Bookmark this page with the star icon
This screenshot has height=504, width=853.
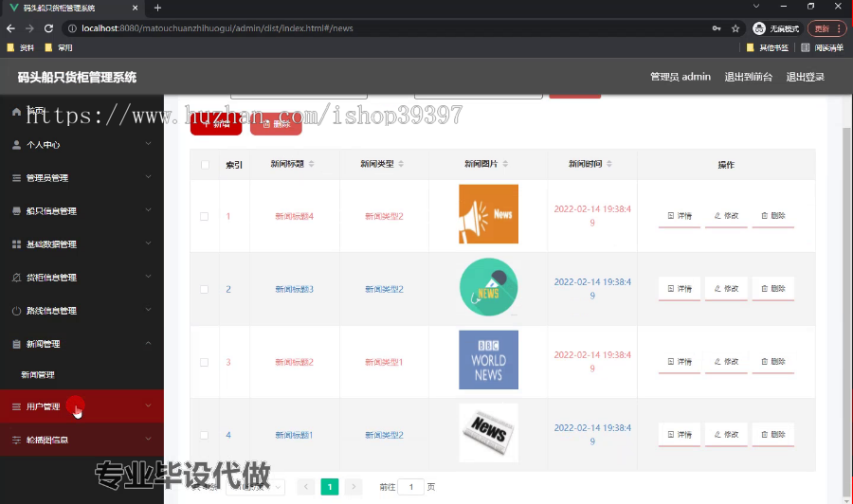pyautogui.click(x=735, y=28)
